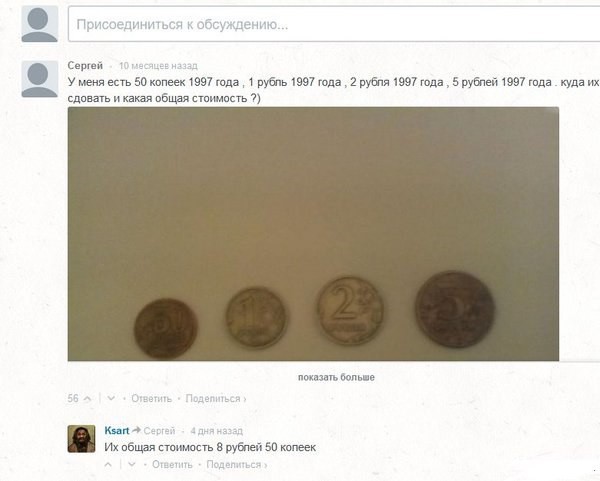Open the Ksart username link
The height and width of the screenshot is (481, 600).
click(117, 430)
